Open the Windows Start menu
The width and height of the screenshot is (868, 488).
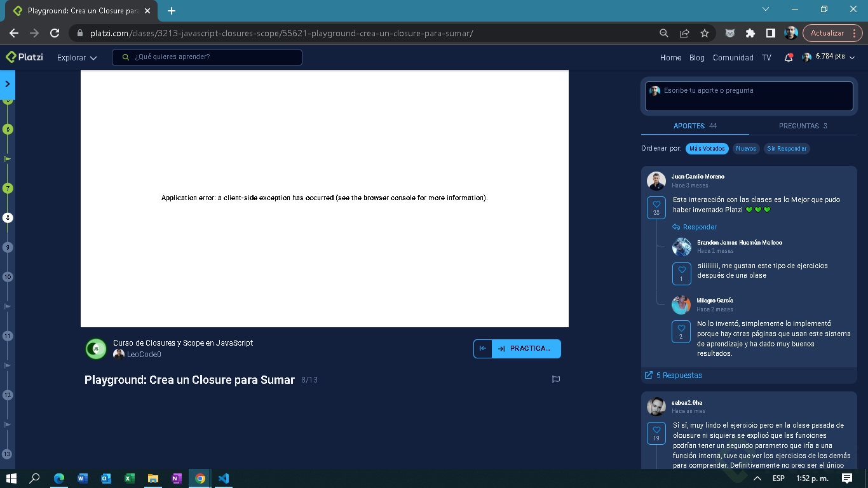[x=11, y=478]
